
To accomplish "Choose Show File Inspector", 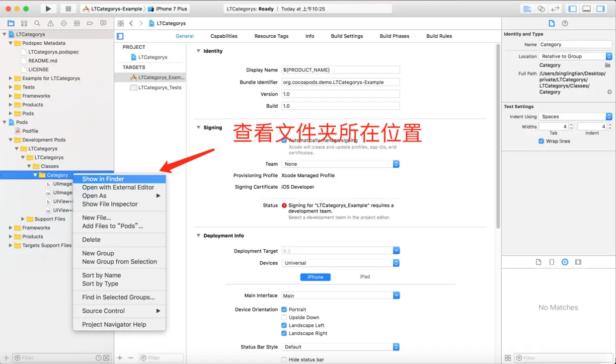I will click(x=119, y=204).
